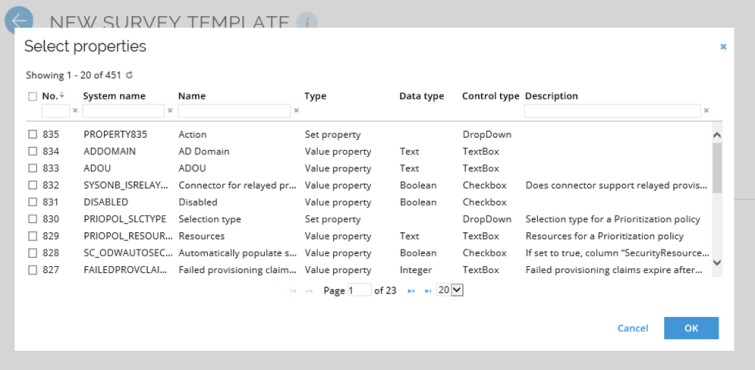Image resolution: width=755 pixels, height=370 pixels.
Task: Toggle the select-all checkbox in the header
Action: [x=32, y=96]
